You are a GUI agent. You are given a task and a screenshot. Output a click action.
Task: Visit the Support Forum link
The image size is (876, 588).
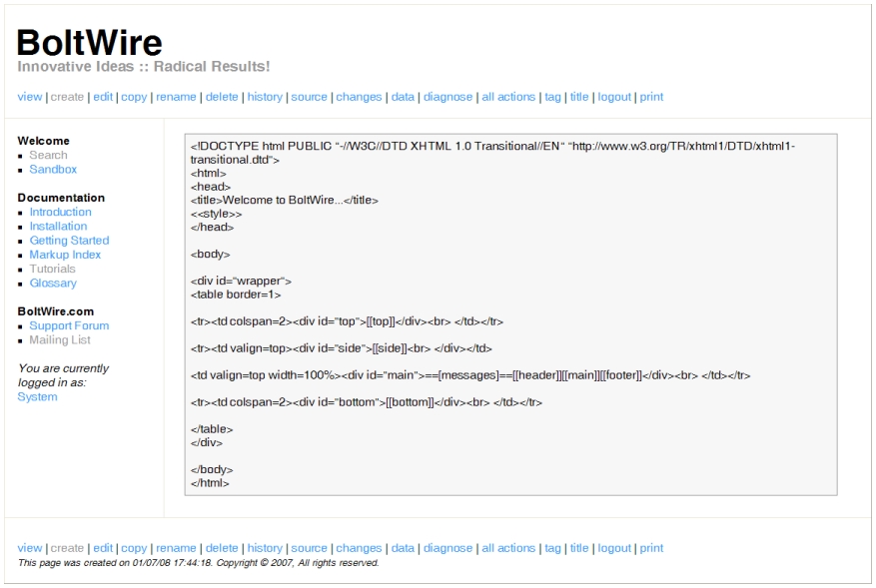pyautogui.click(x=69, y=325)
